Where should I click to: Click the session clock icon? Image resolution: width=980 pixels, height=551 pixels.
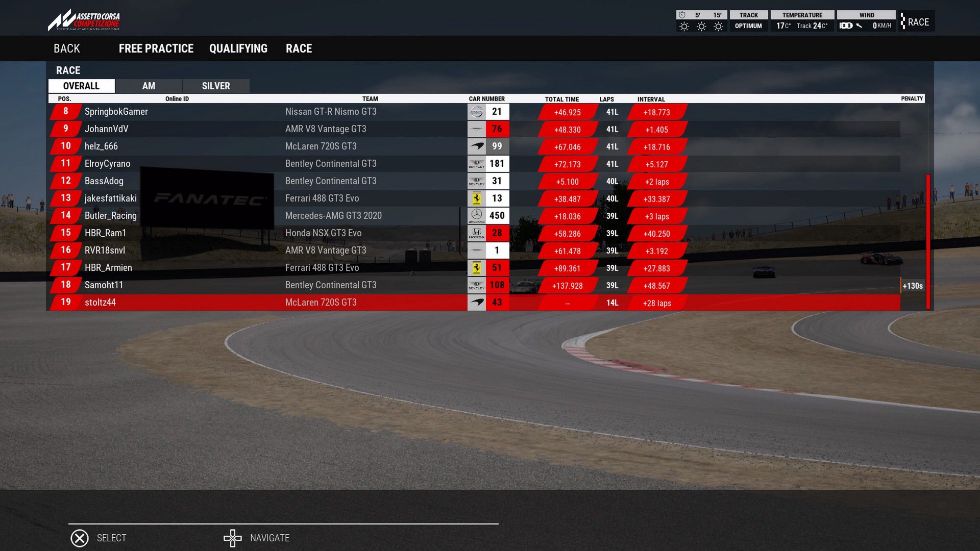pyautogui.click(x=682, y=15)
